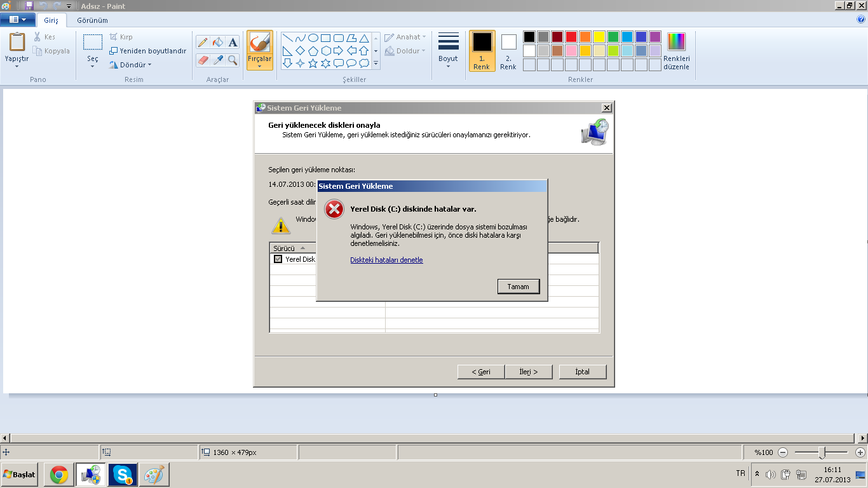This screenshot has height=488, width=868.
Task: Expand the Döndür rotate menu
Action: (x=130, y=65)
